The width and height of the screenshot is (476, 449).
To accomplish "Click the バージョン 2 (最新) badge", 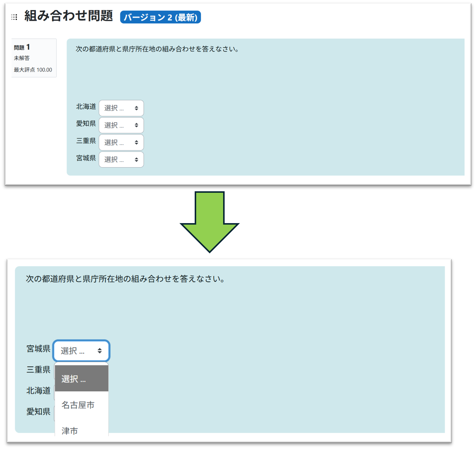I will click(x=160, y=17).
